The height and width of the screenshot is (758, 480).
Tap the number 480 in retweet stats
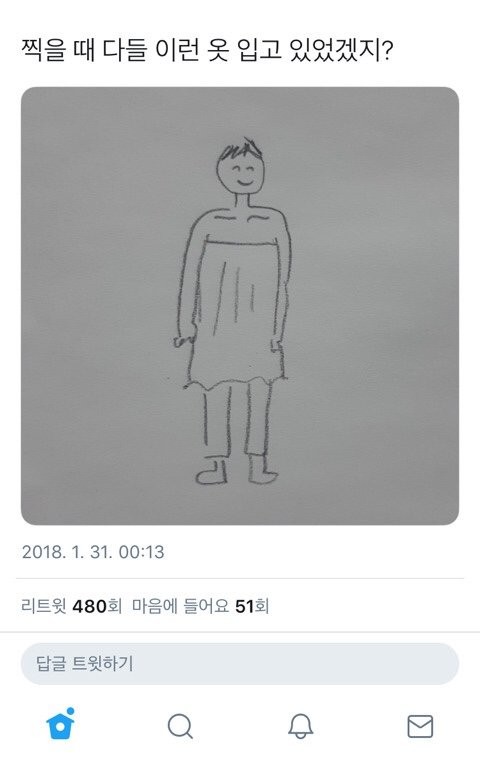pyautogui.click(x=89, y=606)
